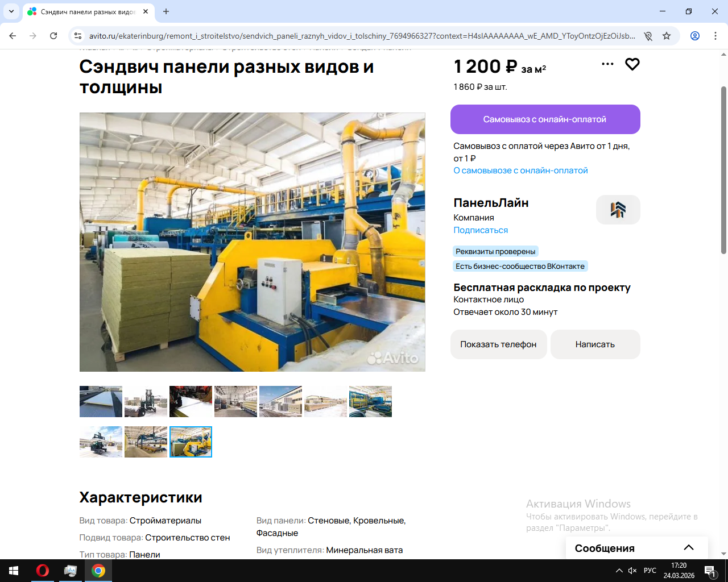Viewport: 728px width, 582px height.
Task: Select the second thumbnail in the top row
Action: point(146,401)
